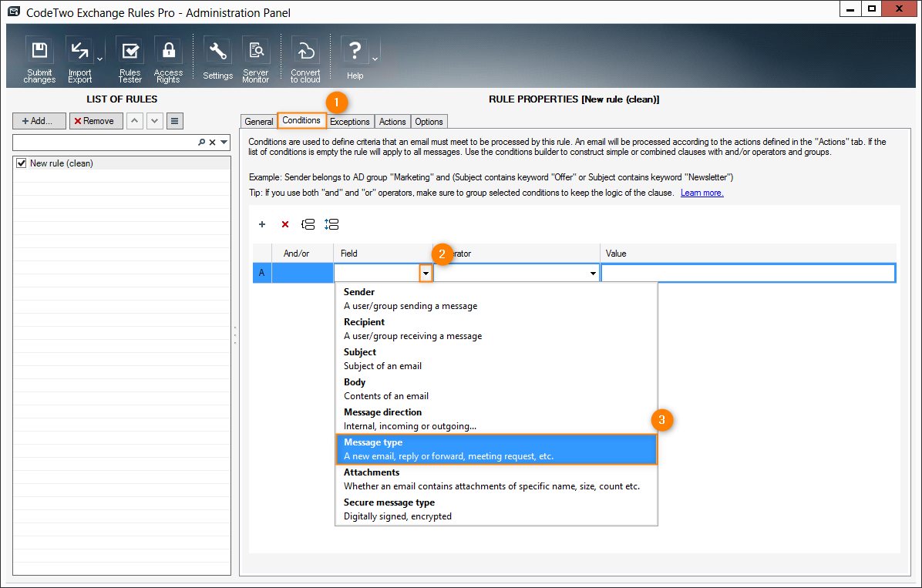The image size is (922, 588).
Task: Open Access Rights settings
Action: (168, 60)
